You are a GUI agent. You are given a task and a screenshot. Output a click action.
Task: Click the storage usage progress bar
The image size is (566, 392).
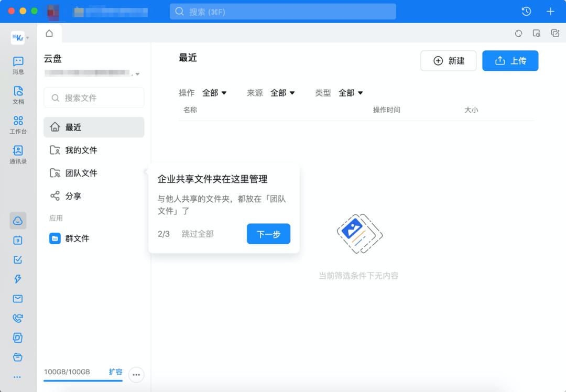click(x=83, y=380)
